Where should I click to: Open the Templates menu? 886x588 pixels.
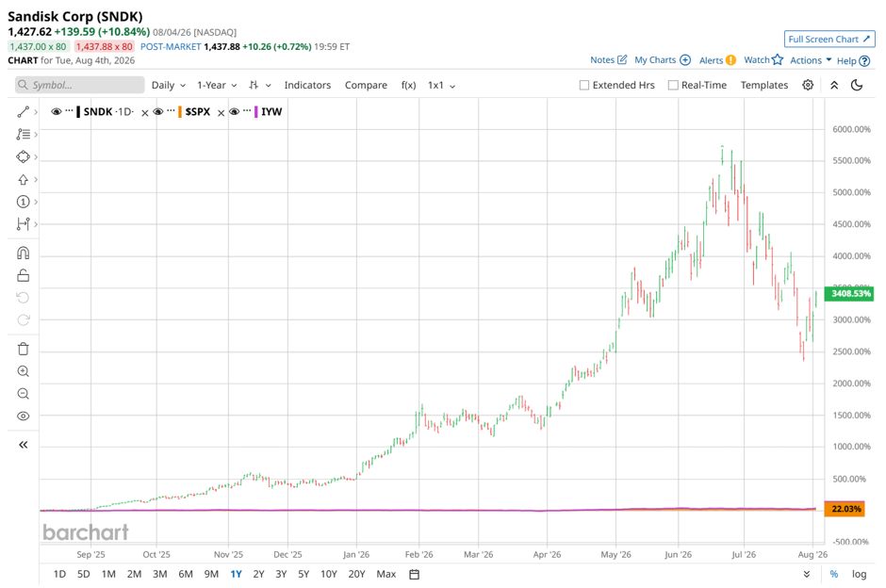(x=764, y=85)
